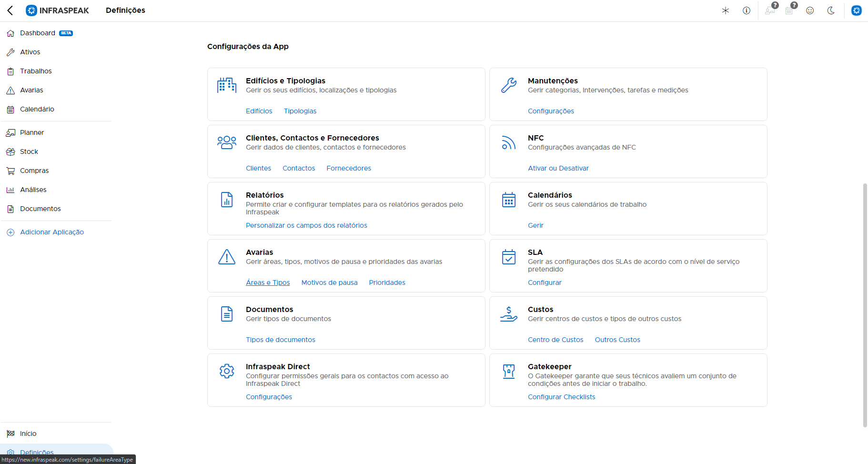Click the Gatekeeper tower icon
The height and width of the screenshot is (464, 868).
tap(509, 371)
